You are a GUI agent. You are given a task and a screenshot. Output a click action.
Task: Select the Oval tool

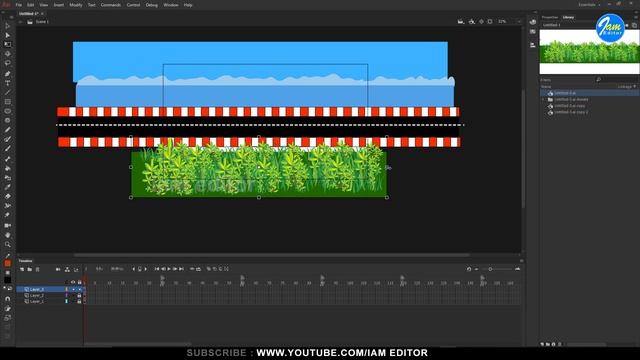point(8,111)
